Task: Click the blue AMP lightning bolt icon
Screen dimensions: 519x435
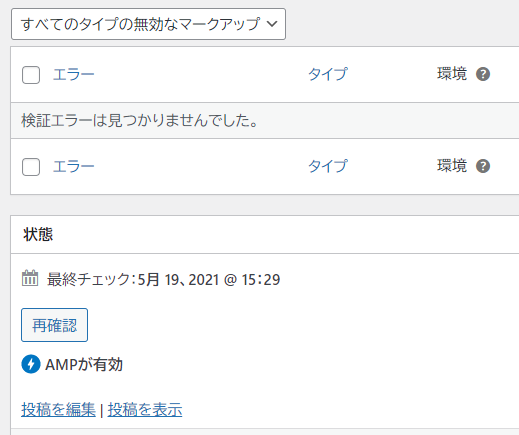Action: (31, 364)
